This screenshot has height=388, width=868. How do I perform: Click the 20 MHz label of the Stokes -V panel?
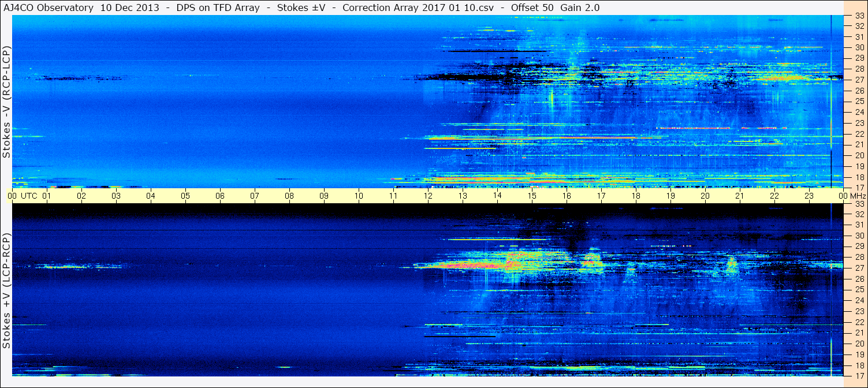point(859,156)
